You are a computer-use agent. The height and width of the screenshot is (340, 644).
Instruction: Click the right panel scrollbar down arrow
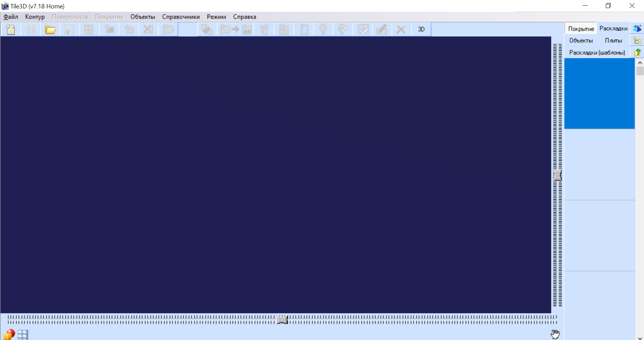[x=640, y=338]
